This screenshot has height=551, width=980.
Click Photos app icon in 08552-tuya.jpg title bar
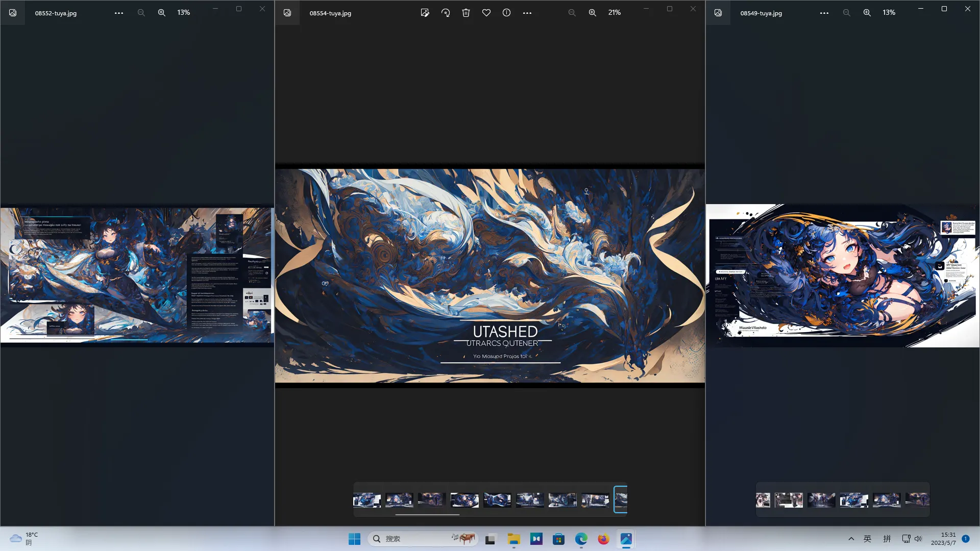click(13, 13)
